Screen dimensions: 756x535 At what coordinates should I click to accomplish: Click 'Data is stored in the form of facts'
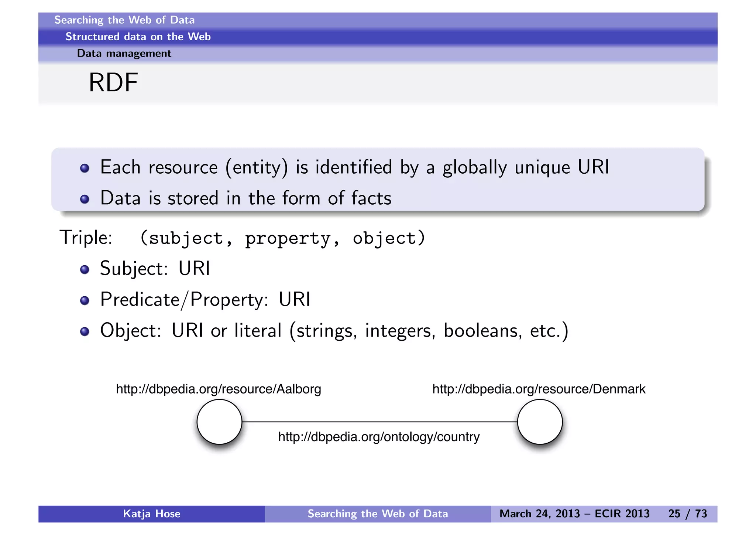point(246,198)
